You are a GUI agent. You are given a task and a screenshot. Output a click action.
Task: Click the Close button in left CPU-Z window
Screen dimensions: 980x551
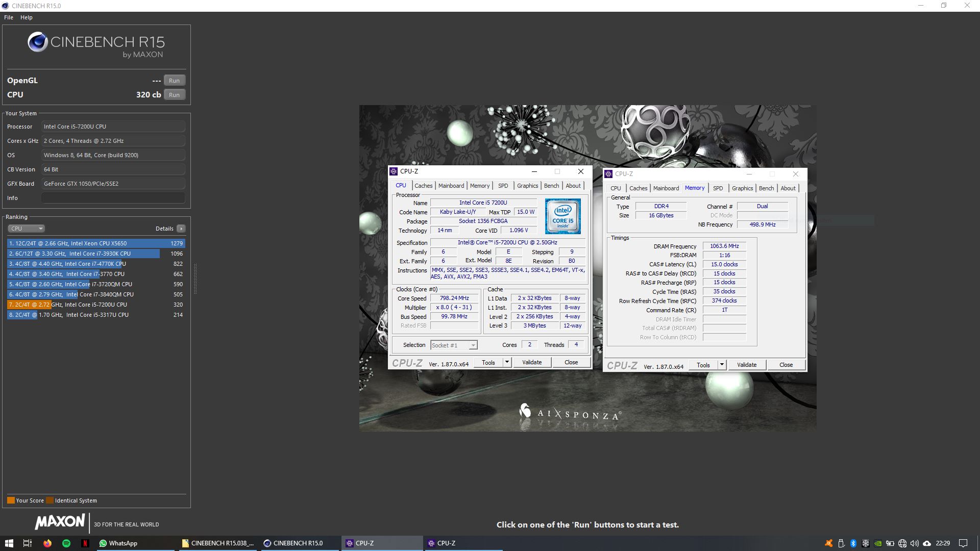pos(571,362)
